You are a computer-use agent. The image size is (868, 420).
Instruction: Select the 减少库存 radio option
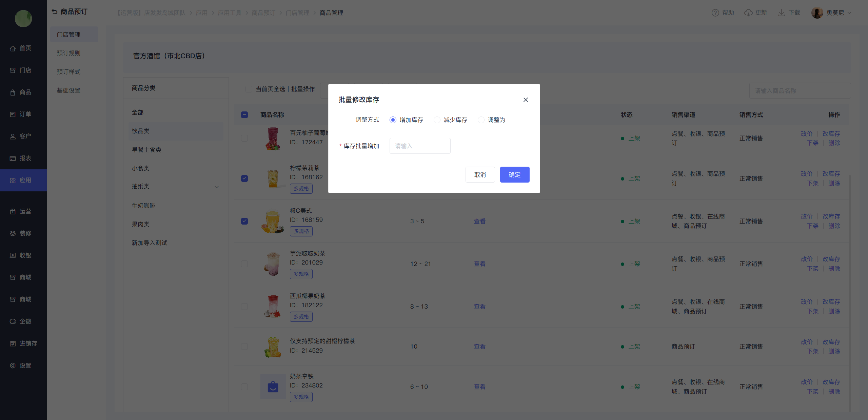[437, 120]
